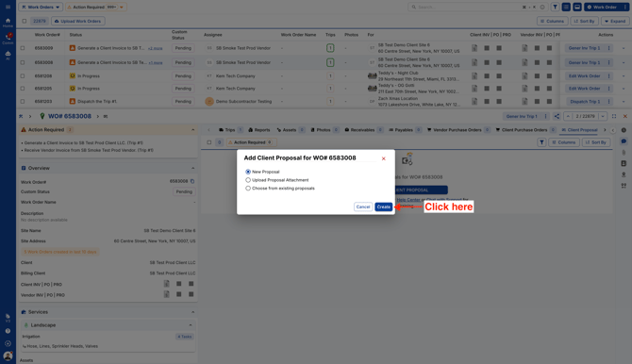This screenshot has height=364, width=632.
Task: Open the top Action Required 999+ dropdown
Action: coord(96,7)
